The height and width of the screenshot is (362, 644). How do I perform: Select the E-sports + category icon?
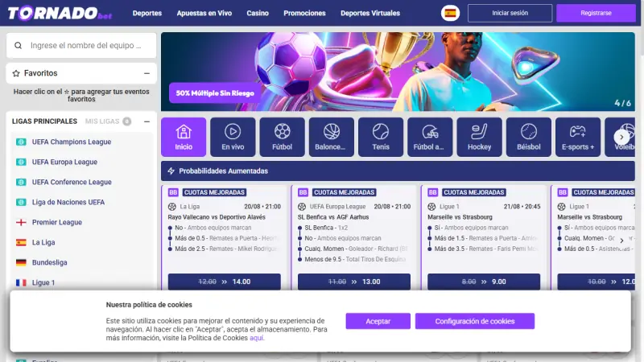click(x=578, y=137)
